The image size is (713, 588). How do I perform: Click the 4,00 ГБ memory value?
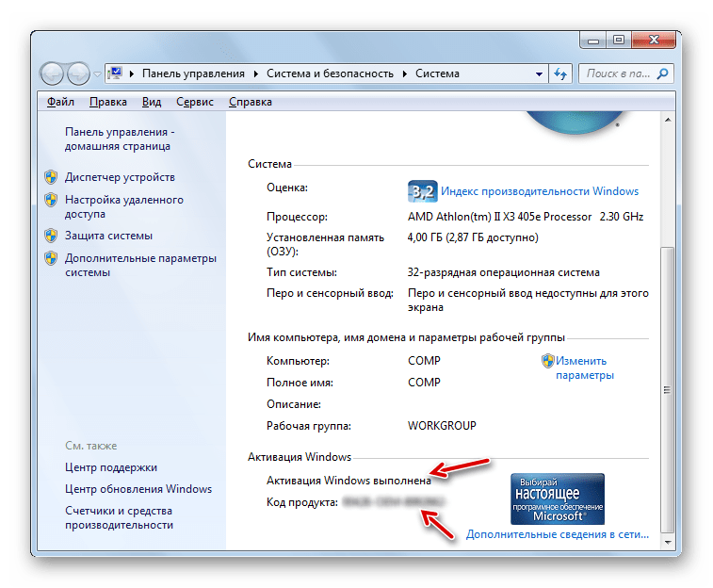[473, 237]
